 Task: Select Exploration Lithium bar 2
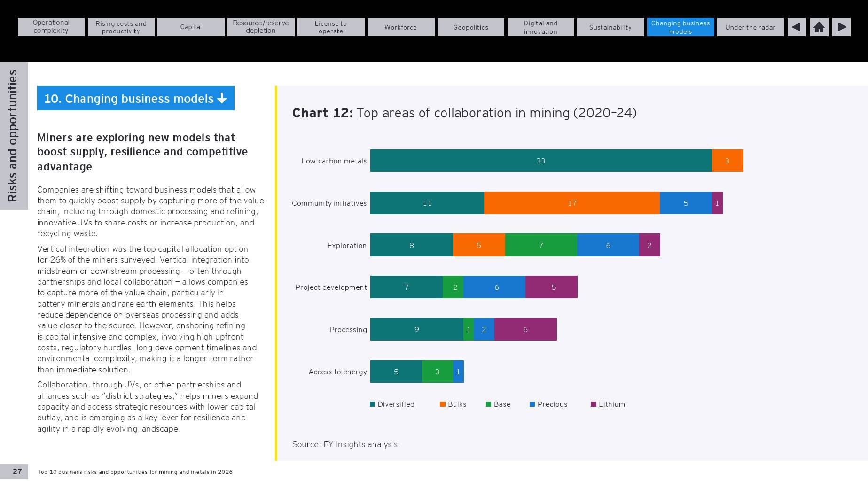tap(649, 245)
